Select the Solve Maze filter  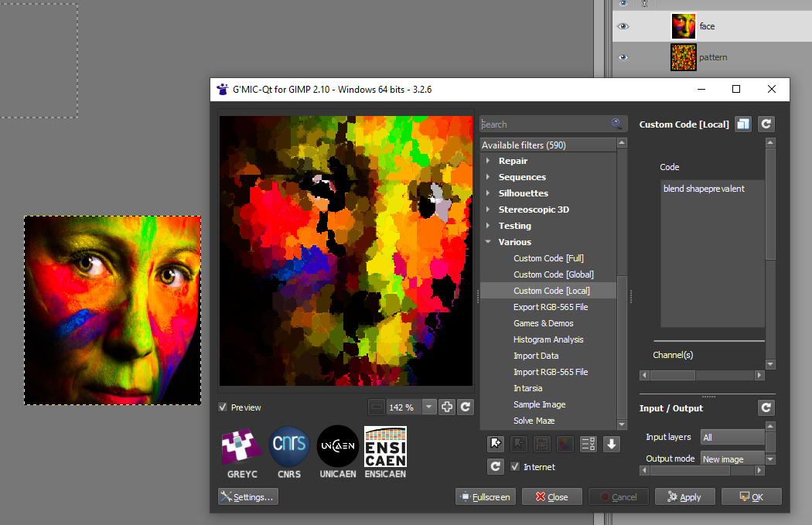(x=534, y=421)
